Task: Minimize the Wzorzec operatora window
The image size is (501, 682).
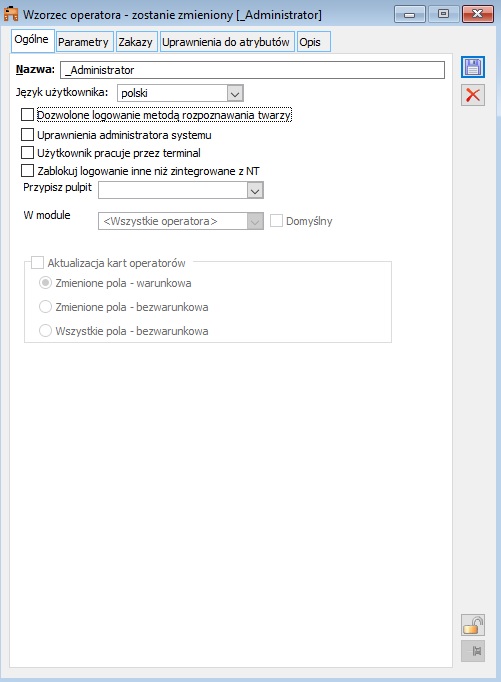Action: tap(409, 14)
